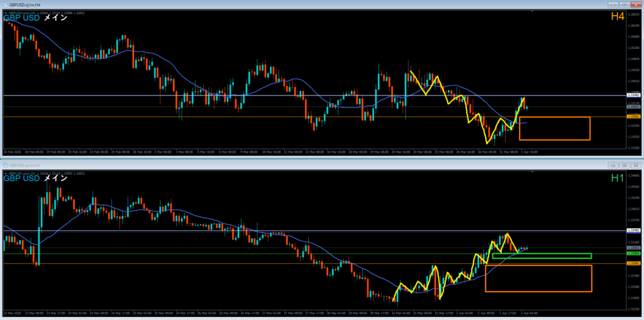Screen dimensions: 644x320
Task: Click the H1 chart window title icon
Action: coord(4,165)
